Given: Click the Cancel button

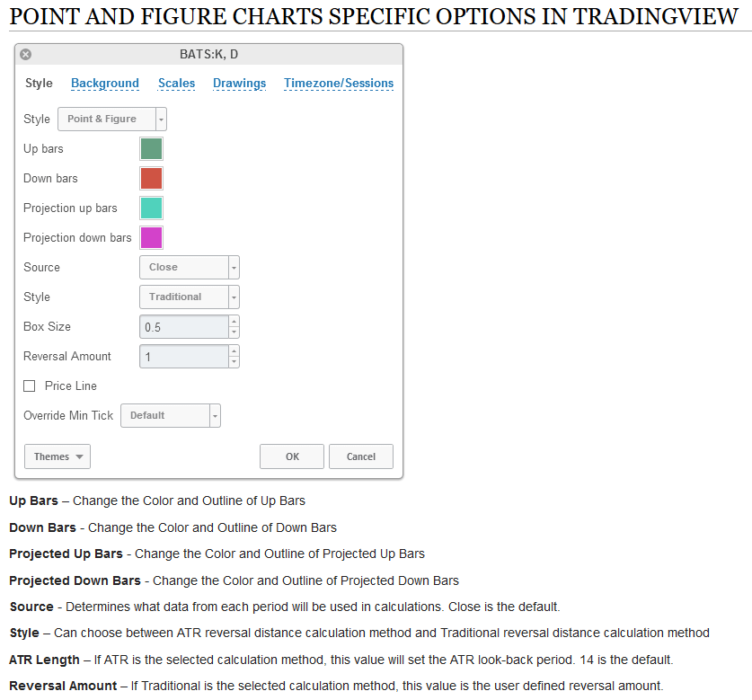Looking at the screenshot, I should point(361,456).
